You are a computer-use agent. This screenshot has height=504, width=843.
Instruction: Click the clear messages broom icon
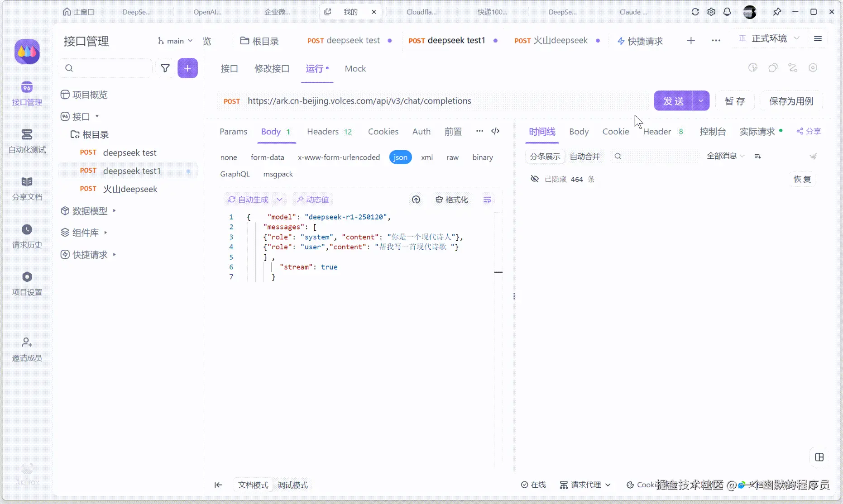coord(813,156)
